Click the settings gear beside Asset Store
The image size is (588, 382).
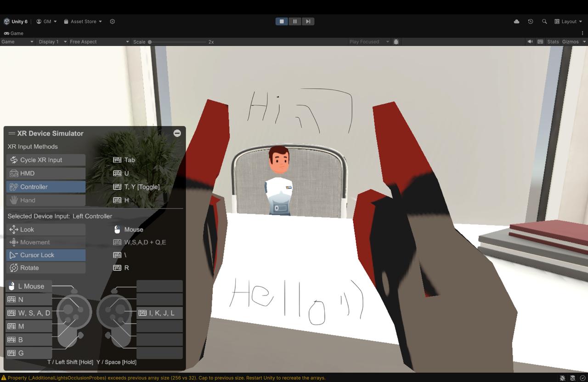tap(112, 22)
